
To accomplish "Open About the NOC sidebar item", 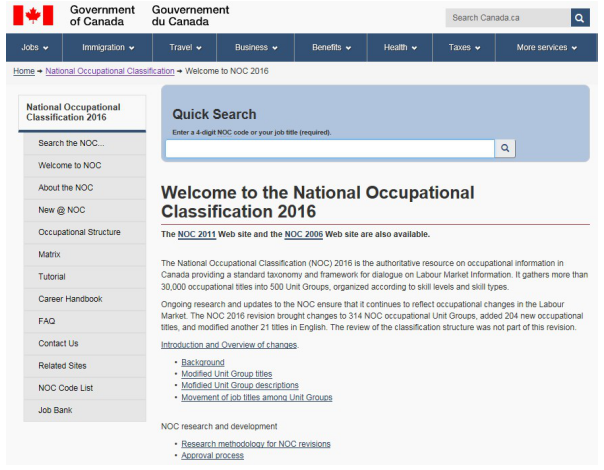I will (85, 188).
